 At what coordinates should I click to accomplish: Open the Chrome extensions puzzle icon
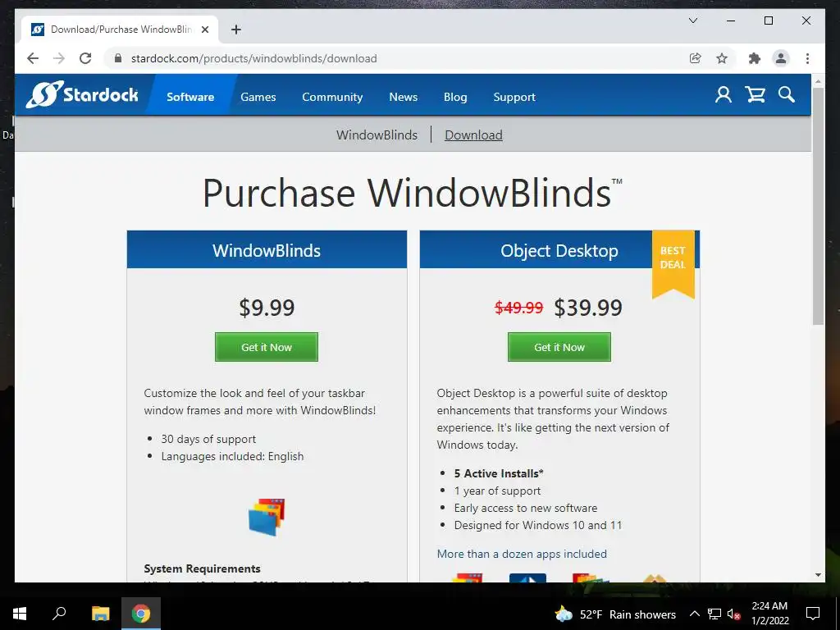(x=755, y=58)
